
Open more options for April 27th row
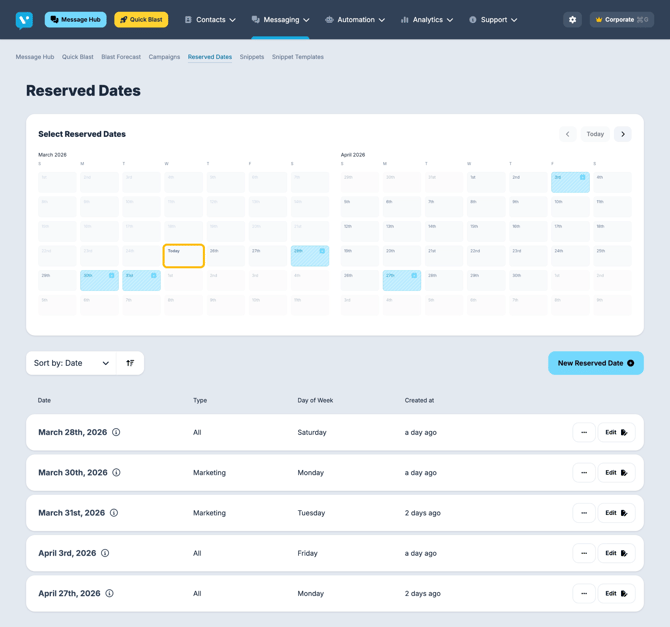point(584,593)
